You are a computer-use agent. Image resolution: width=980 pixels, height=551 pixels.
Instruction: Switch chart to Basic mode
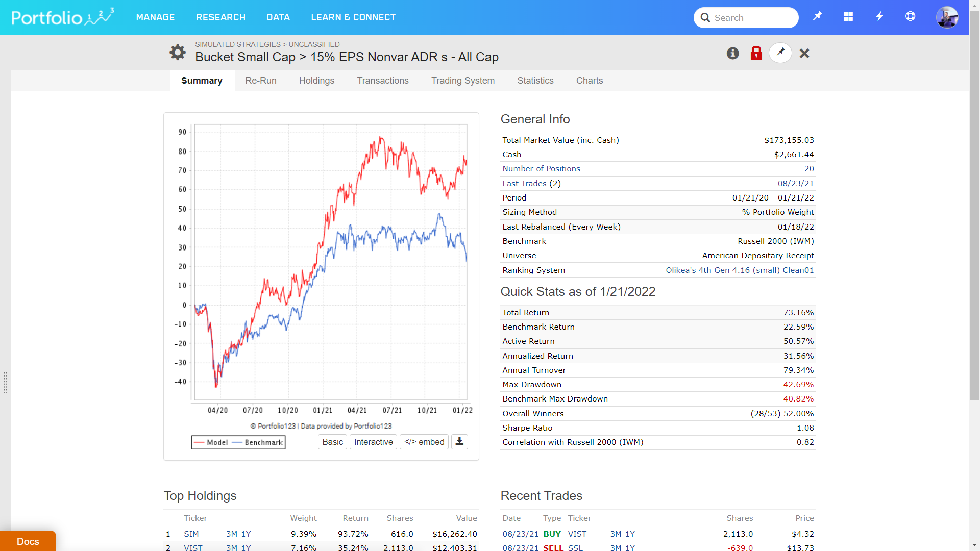pyautogui.click(x=332, y=442)
